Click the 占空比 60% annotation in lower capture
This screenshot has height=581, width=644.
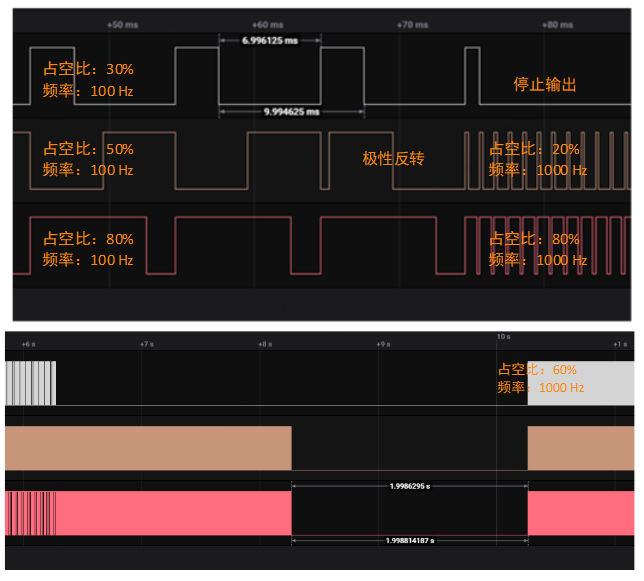(x=540, y=378)
